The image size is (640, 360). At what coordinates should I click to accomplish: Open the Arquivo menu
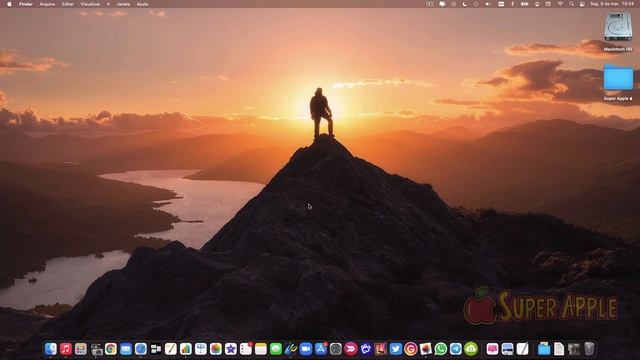point(47,4)
